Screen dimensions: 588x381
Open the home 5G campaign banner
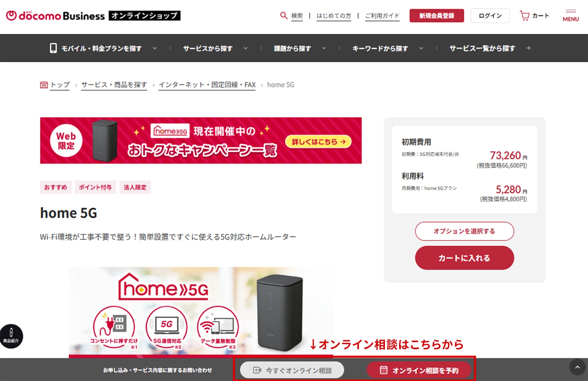pos(201,140)
